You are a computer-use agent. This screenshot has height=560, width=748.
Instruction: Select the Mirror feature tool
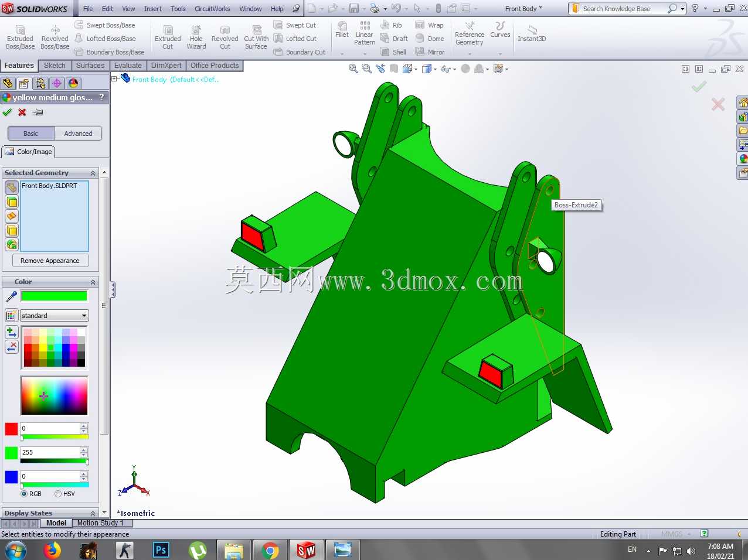430,52
